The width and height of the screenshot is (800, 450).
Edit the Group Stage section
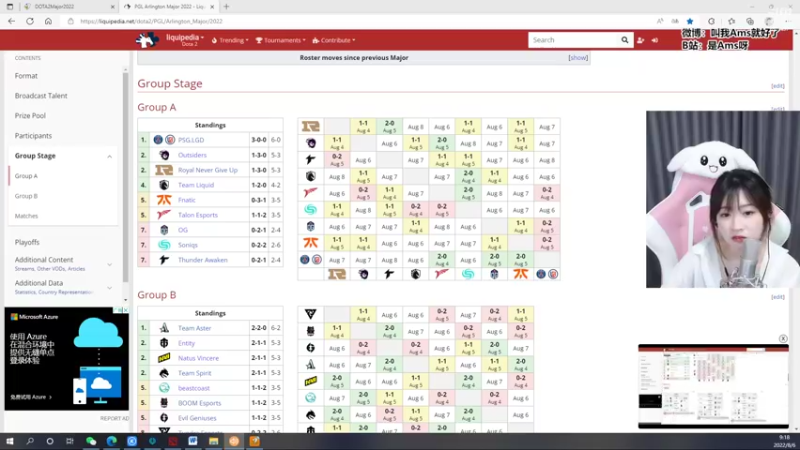[x=778, y=86]
